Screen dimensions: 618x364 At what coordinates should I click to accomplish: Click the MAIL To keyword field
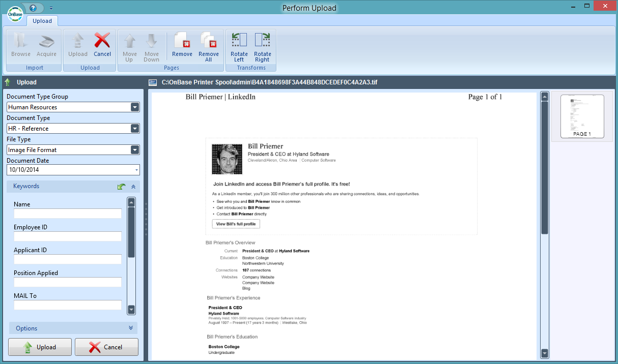(68, 305)
